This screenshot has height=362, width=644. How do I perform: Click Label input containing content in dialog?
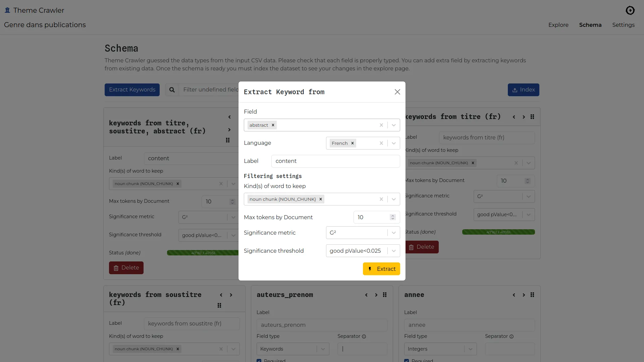[x=335, y=161]
